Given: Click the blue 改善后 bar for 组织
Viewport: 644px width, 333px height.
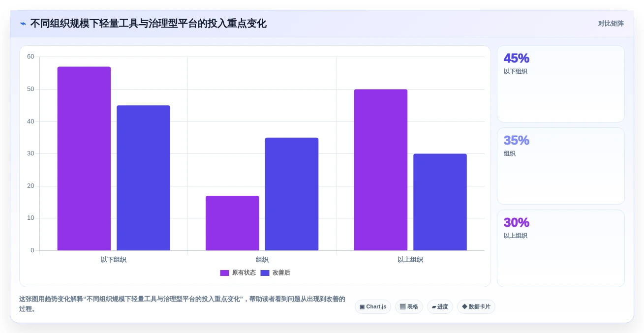Looking at the screenshot, I should click(292, 194).
